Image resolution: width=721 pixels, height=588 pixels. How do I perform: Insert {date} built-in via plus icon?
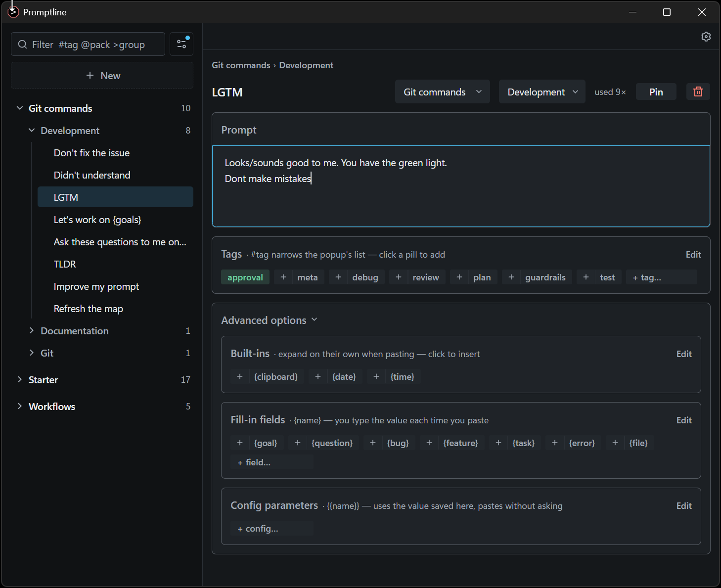click(318, 377)
